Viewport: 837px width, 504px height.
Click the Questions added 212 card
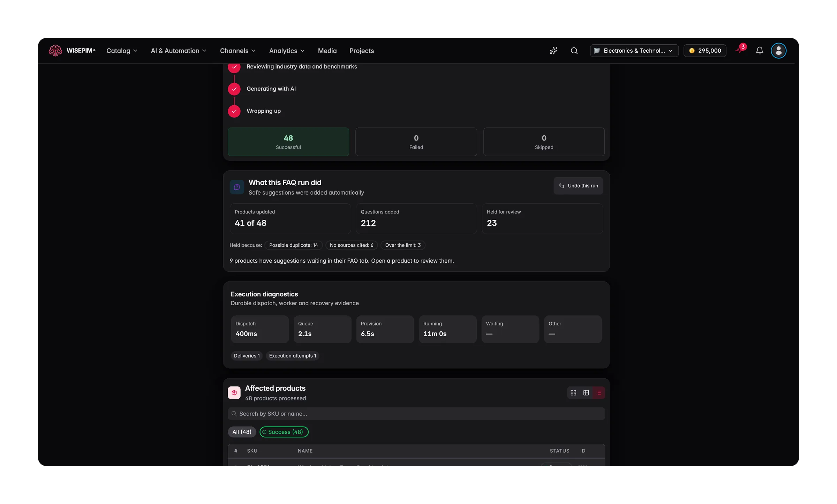pos(416,219)
